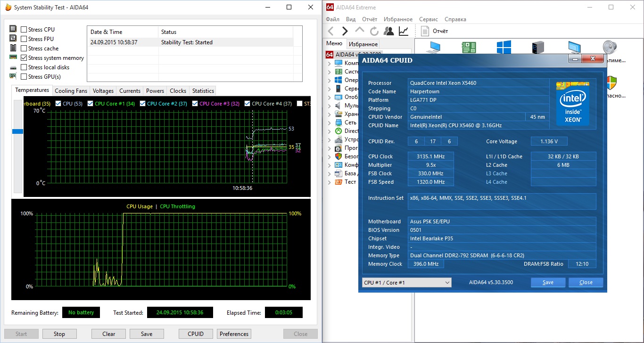Open the CPU #1 / Core #1 dropdown
The height and width of the screenshot is (343, 644).
[x=406, y=282]
